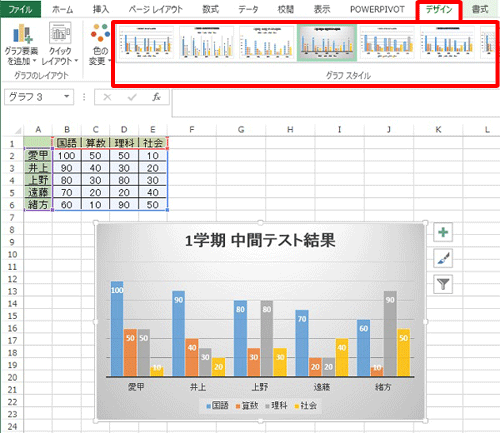Select the first chart style thumbnail
Viewport: 500px width, 433px height.
click(146, 43)
